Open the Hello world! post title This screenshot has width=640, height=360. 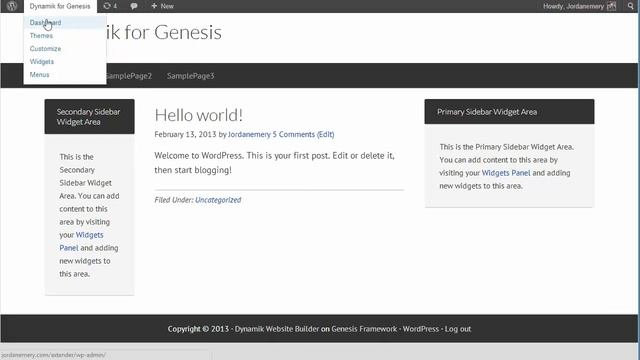click(x=198, y=115)
